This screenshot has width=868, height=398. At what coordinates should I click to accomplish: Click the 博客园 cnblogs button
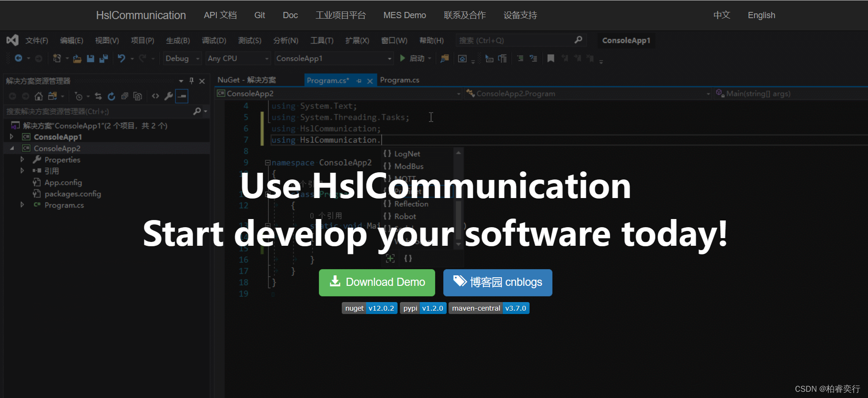(498, 283)
